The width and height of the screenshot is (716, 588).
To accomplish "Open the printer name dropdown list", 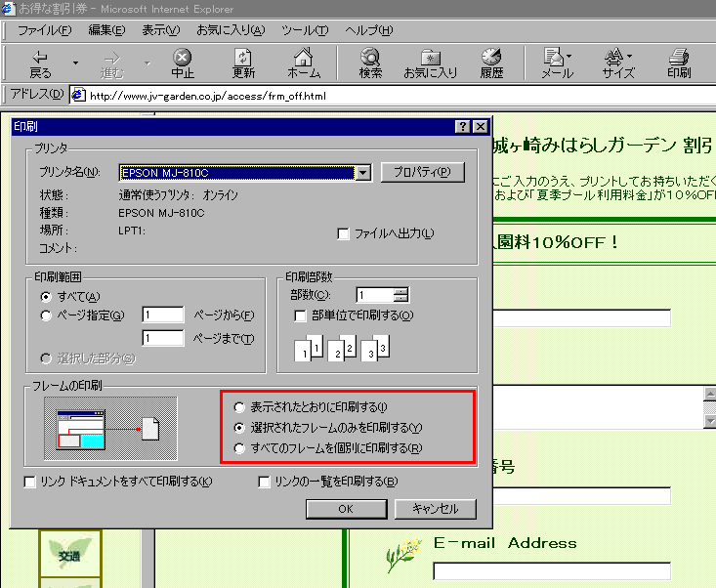I will tap(363, 173).
